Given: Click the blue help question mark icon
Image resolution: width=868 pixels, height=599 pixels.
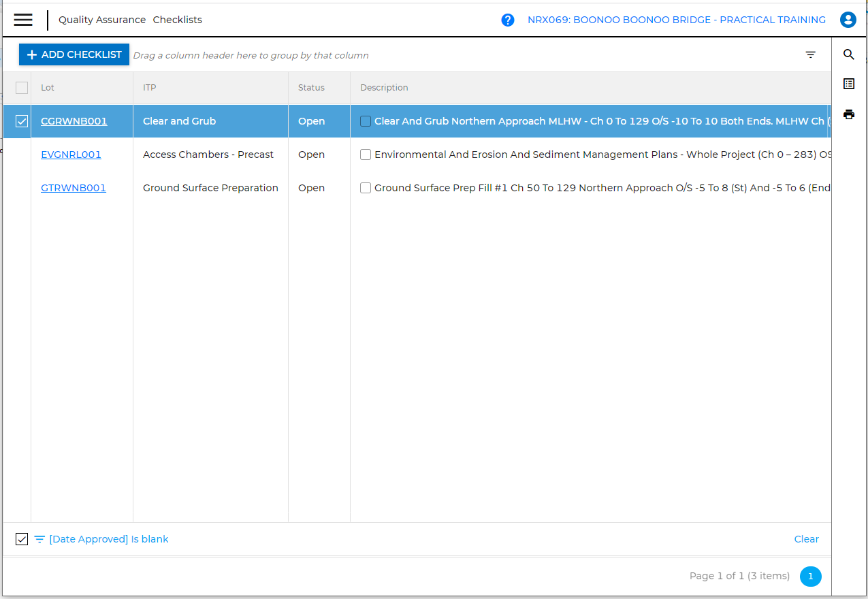Looking at the screenshot, I should point(508,20).
